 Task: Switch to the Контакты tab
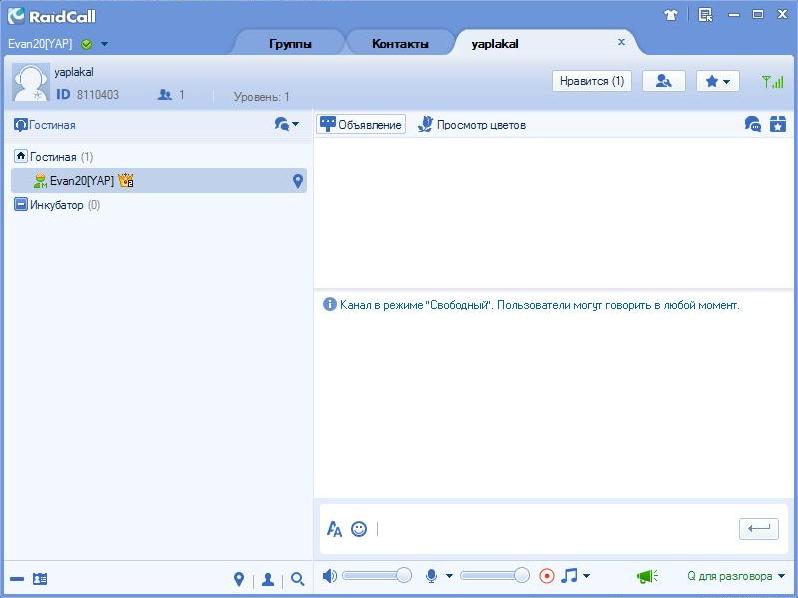(400, 44)
